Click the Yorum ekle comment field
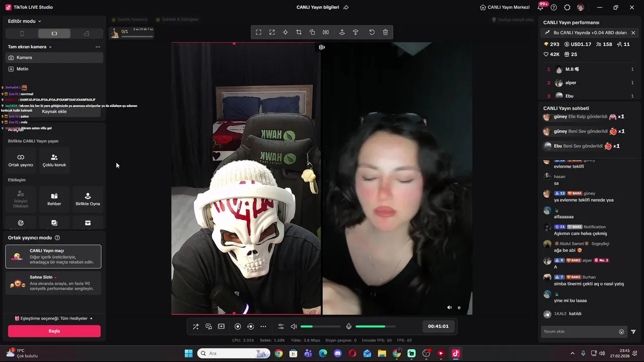This screenshot has width=644, height=362. tap(580, 332)
